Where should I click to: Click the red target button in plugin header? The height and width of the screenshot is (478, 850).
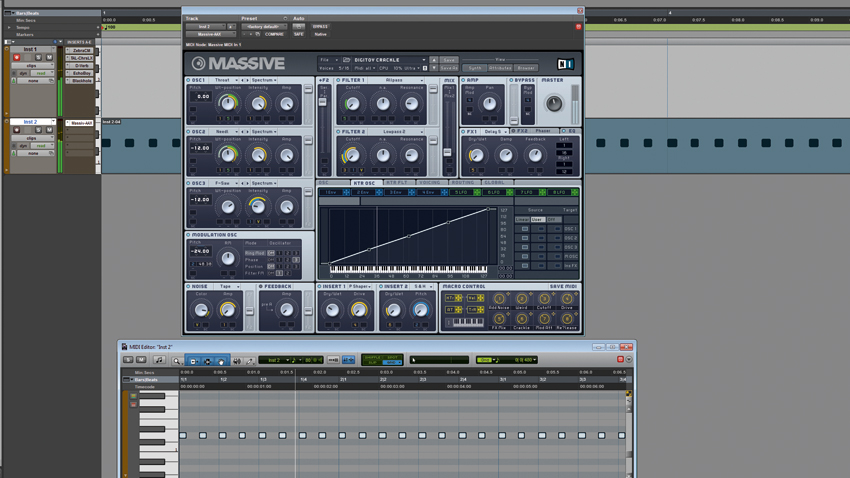click(x=578, y=27)
